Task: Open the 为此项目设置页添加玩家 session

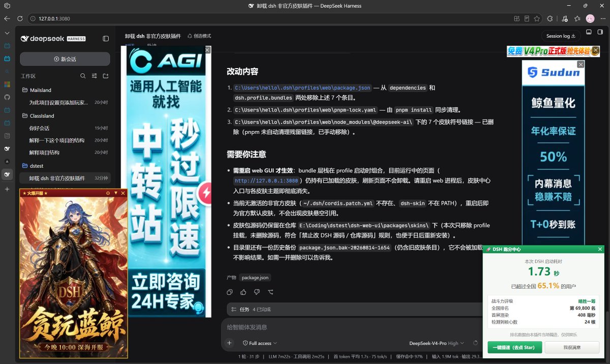Action: tap(65, 103)
